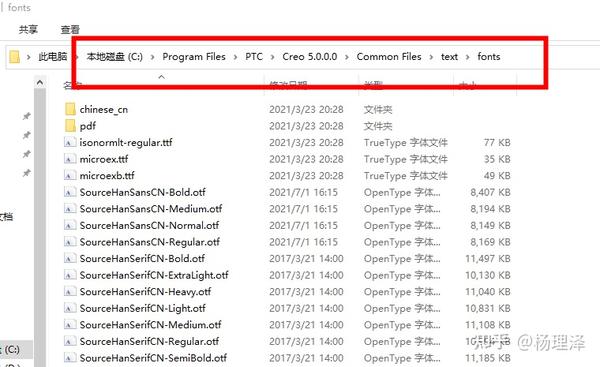Image resolution: width=600 pixels, height=367 pixels.
Task: Click the SourceHanSerifCN-ExtraLight.otf file icon
Action: (x=69, y=275)
